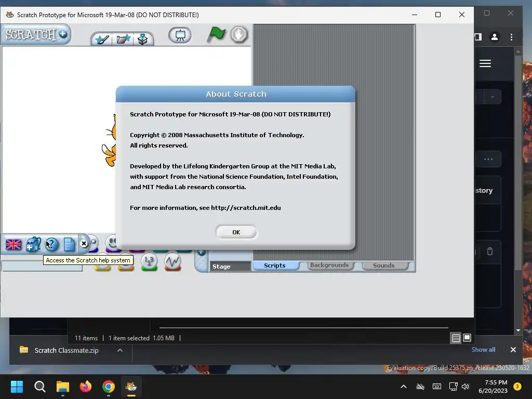Screen dimensions: 532x399
Task: Get a surprise sprite box icon
Action: (143, 39)
